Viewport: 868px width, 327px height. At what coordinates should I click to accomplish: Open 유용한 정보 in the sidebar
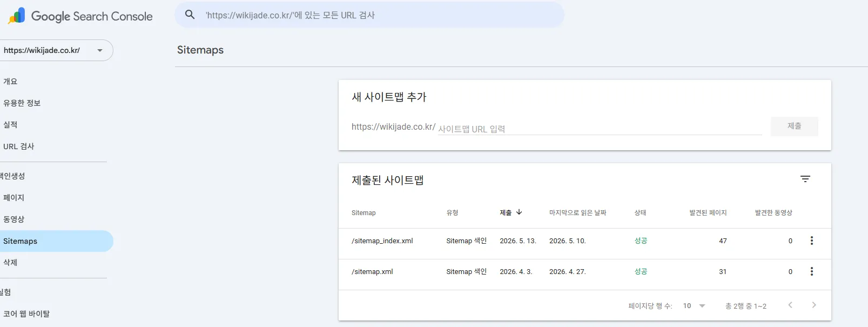coord(22,103)
